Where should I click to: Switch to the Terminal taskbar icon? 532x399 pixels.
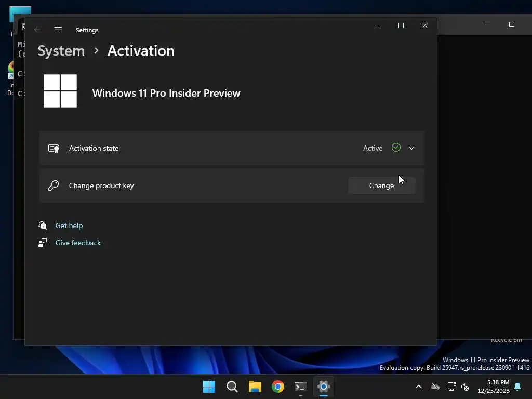[x=301, y=387]
